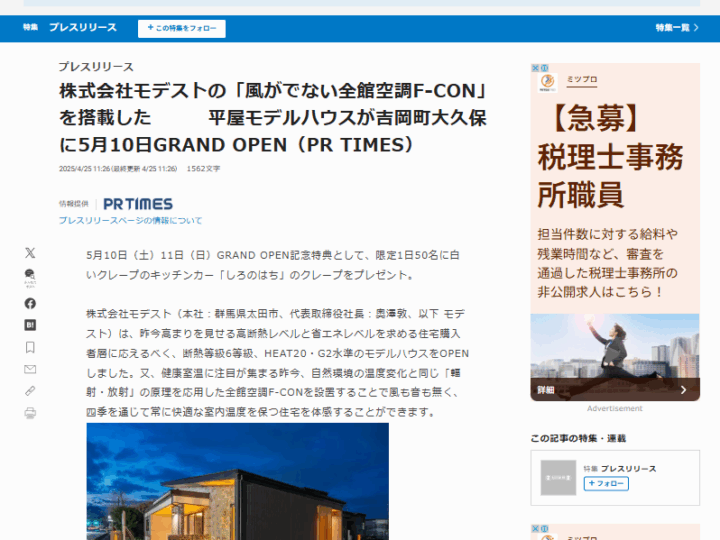720x540 pixels.
Task: Click the sidebar feature thumbnail image
Action: tap(558, 478)
